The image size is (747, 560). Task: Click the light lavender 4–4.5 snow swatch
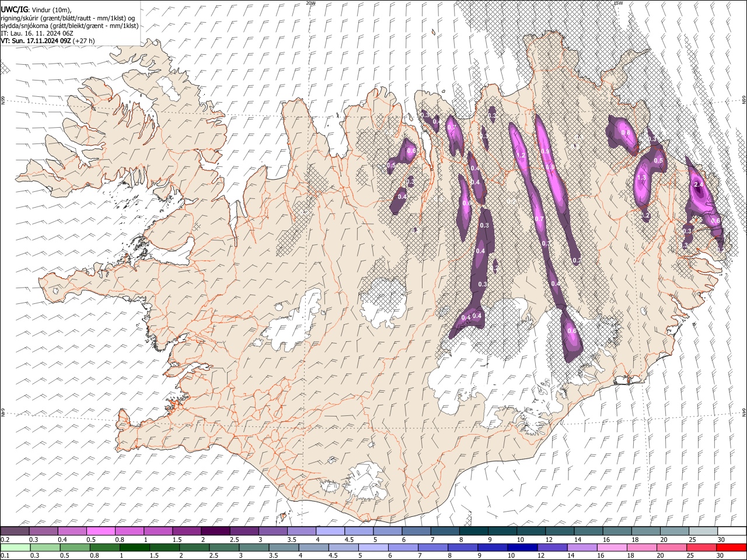click(330, 531)
